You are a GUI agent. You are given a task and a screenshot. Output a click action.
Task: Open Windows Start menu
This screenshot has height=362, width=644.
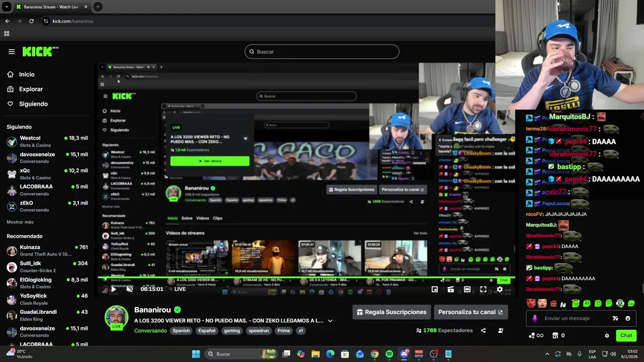tap(196, 354)
